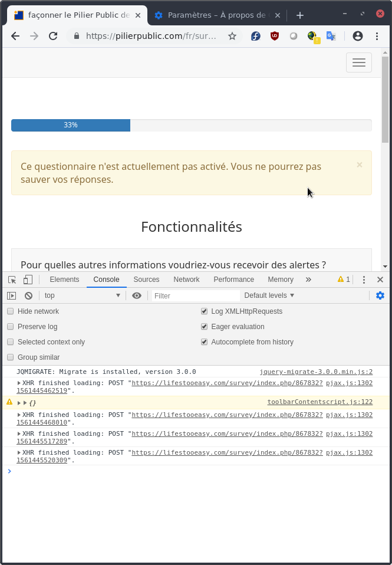Image resolution: width=392 pixels, height=565 pixels.
Task: Click the console Filter input field
Action: coord(196,295)
